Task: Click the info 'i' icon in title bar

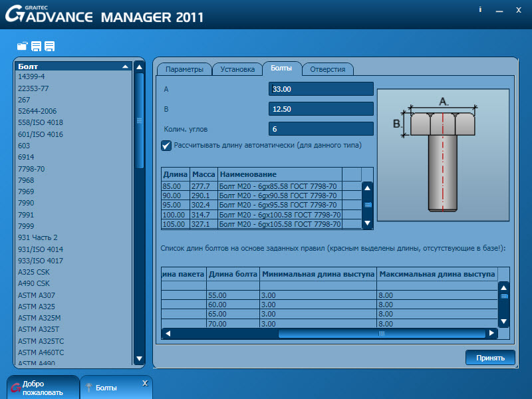Action: pos(480,11)
